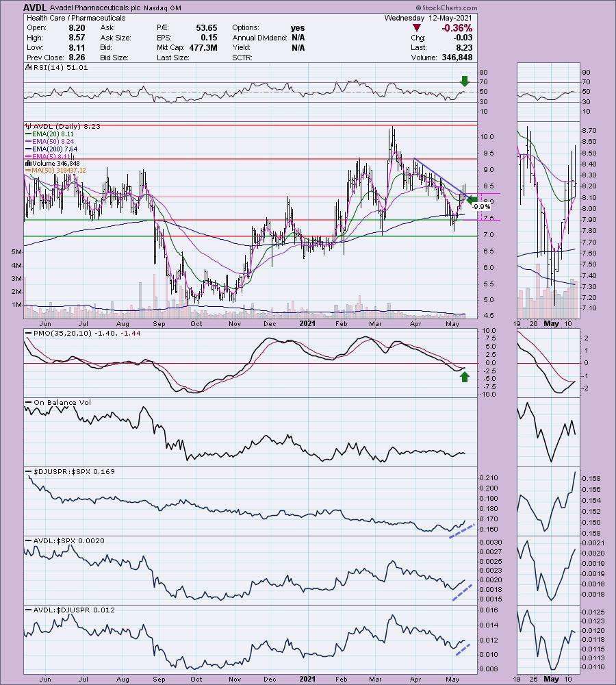Click the AVDL ticker symbol
The width and height of the screenshot is (616, 685).
point(34,8)
